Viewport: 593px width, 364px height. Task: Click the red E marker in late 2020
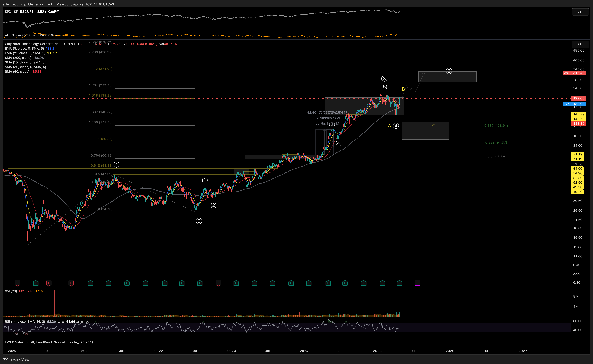pyautogui.click(x=71, y=283)
